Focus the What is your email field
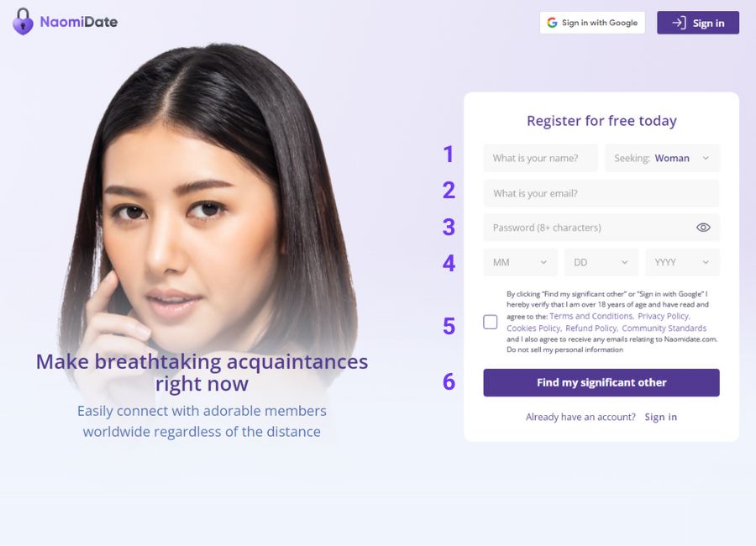 point(601,193)
